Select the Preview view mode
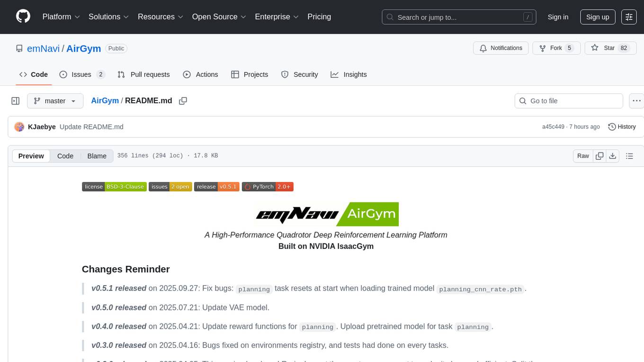This screenshot has width=644, height=362. (x=31, y=156)
